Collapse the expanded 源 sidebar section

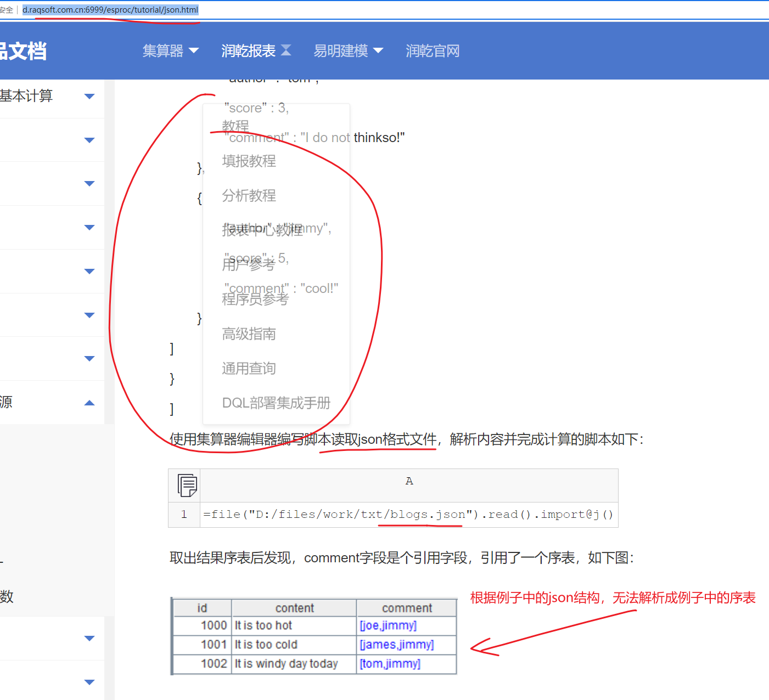(89, 403)
